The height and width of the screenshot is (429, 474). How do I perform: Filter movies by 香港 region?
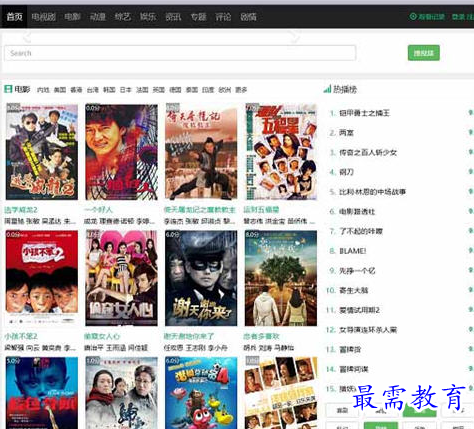click(76, 90)
